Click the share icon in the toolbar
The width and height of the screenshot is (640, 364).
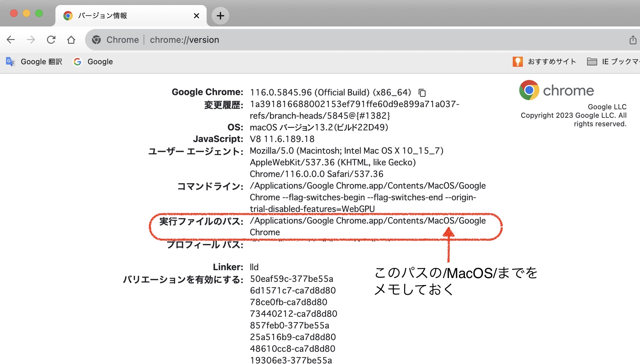pos(633,40)
